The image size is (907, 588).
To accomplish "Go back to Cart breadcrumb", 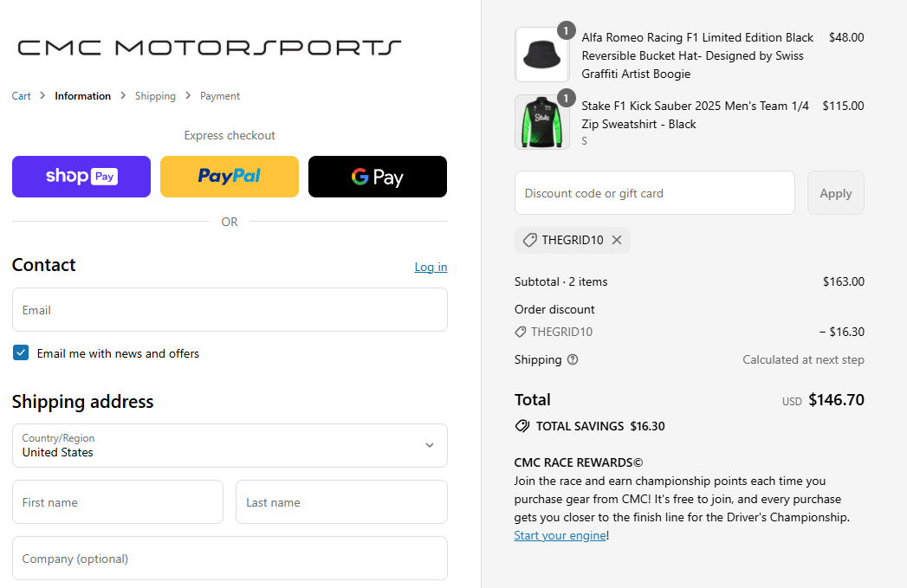I will click(x=22, y=96).
